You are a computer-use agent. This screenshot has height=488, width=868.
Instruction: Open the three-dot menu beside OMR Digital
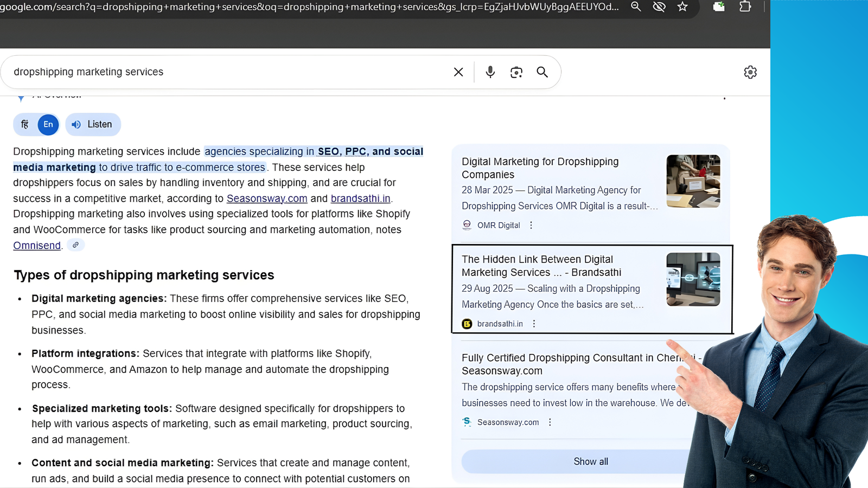pos(531,224)
